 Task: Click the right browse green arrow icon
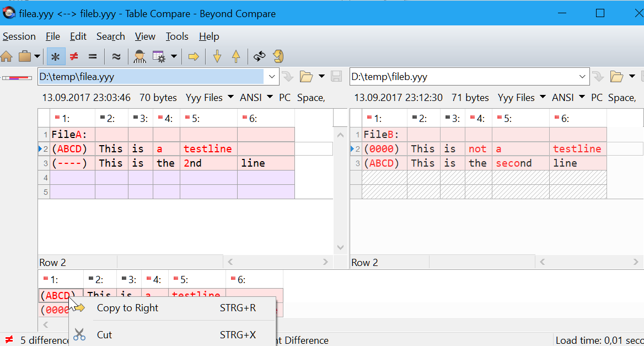pyautogui.click(x=598, y=77)
